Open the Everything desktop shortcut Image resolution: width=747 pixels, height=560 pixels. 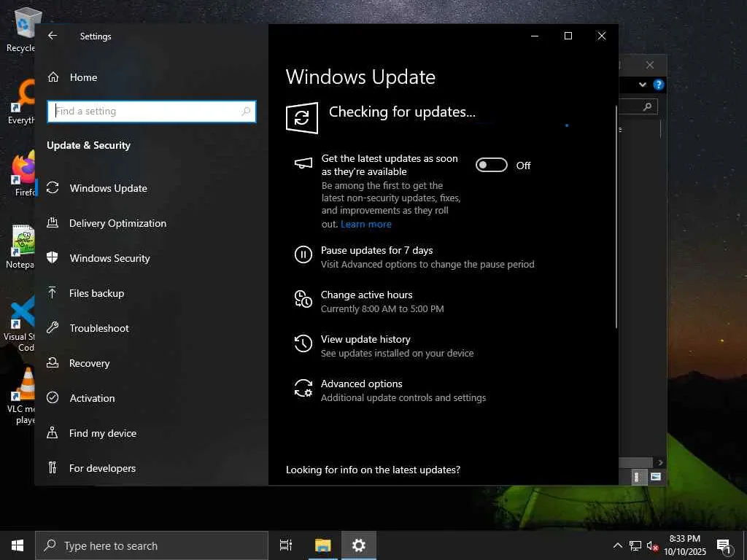[x=21, y=102]
